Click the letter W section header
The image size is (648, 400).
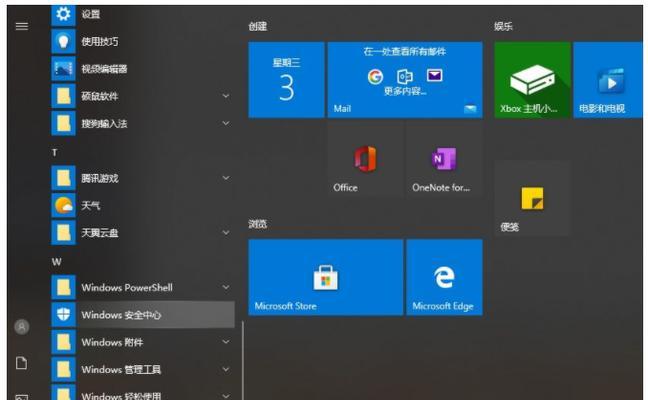coord(57,262)
